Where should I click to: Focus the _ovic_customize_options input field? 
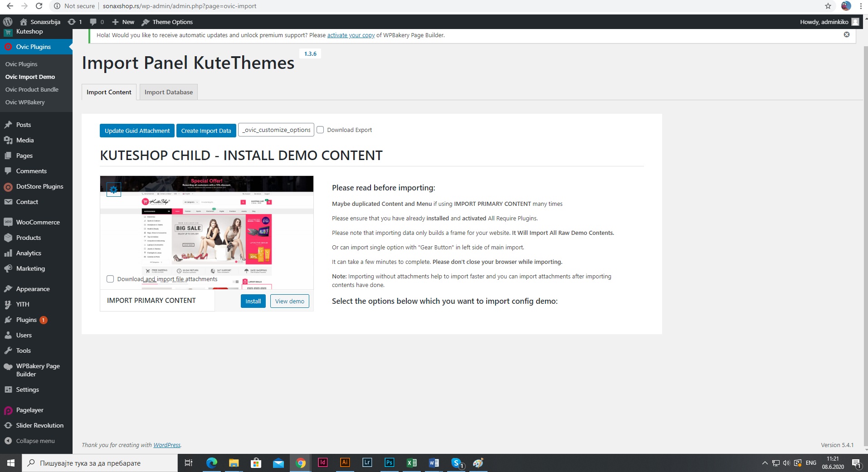click(x=276, y=130)
